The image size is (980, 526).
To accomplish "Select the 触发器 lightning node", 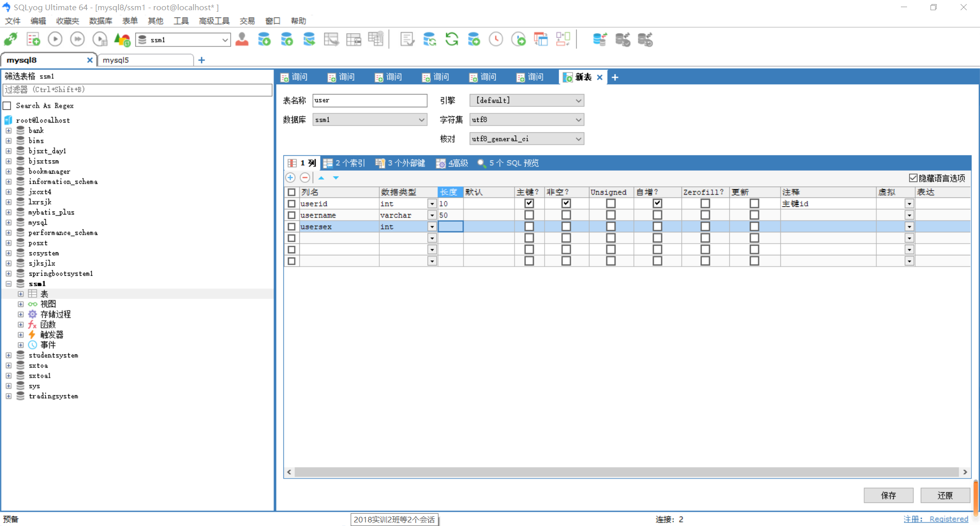I will click(52, 334).
